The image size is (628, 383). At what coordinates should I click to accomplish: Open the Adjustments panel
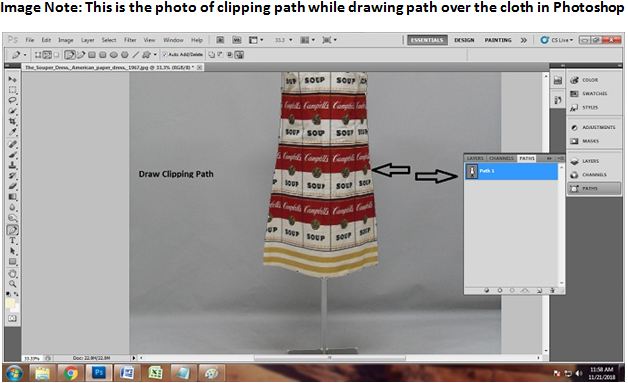(x=594, y=127)
